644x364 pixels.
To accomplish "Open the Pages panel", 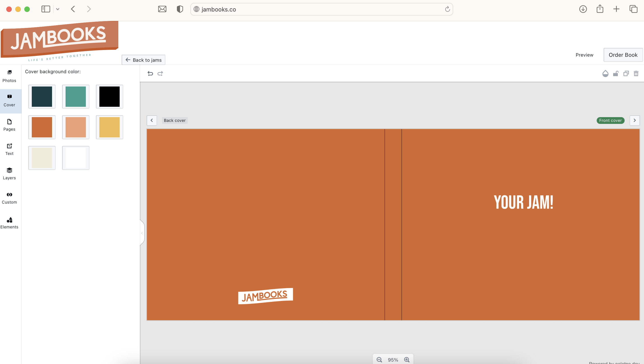I will tap(9, 125).
